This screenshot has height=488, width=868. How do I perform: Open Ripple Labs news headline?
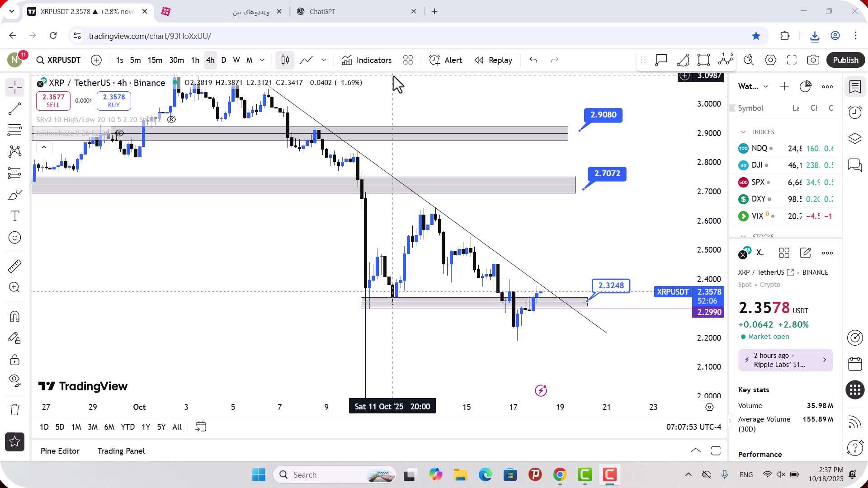[785, 360]
